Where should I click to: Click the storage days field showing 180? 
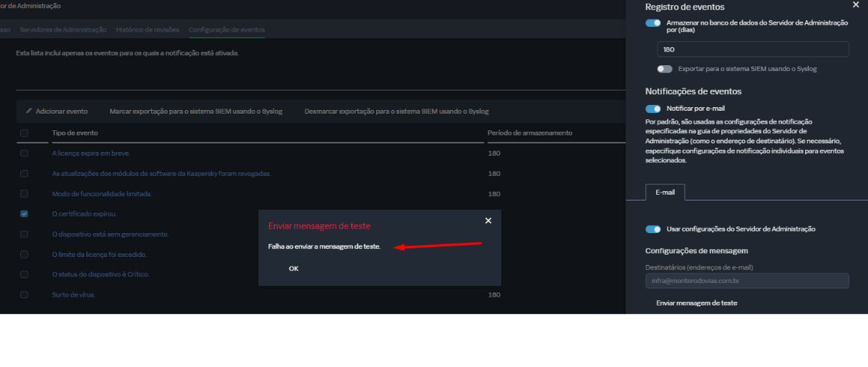(x=753, y=49)
